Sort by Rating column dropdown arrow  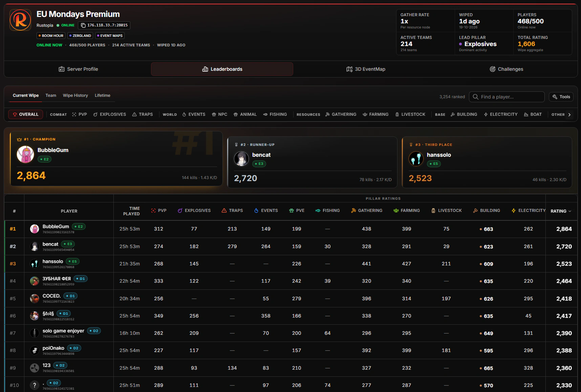pos(570,211)
